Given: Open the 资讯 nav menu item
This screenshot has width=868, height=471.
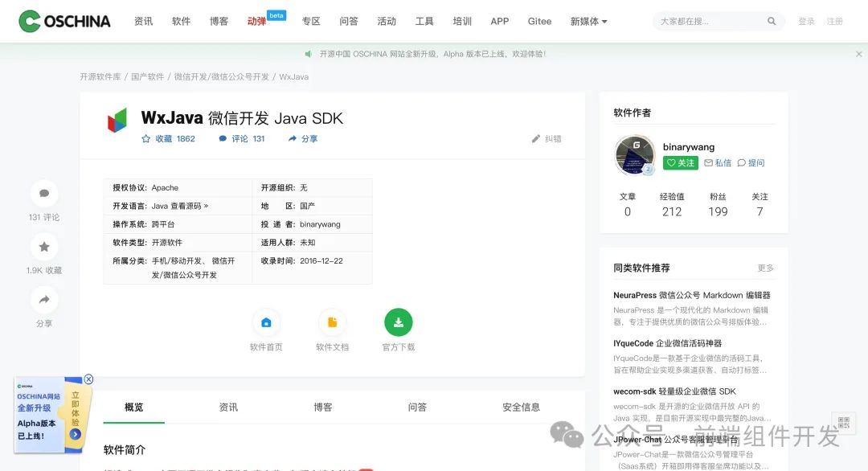Looking at the screenshot, I should point(143,21).
